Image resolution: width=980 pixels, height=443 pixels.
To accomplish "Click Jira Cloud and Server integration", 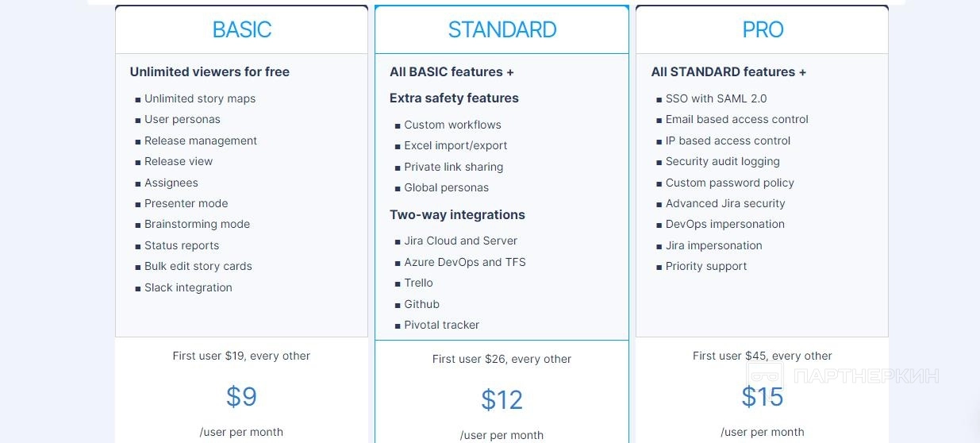I will click(x=460, y=241).
